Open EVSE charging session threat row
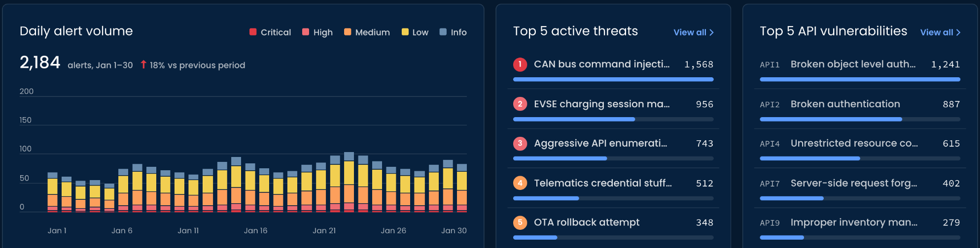Screen dimensions: 980x248 tap(613, 109)
